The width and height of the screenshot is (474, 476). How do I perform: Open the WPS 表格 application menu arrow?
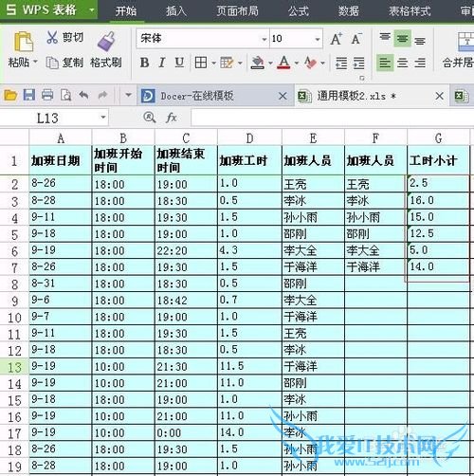click(91, 9)
